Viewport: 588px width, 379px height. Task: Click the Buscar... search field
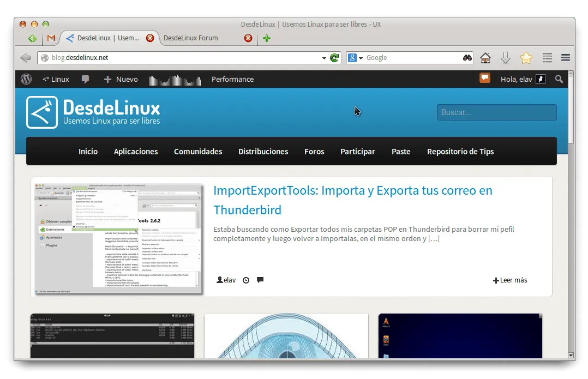tap(496, 112)
